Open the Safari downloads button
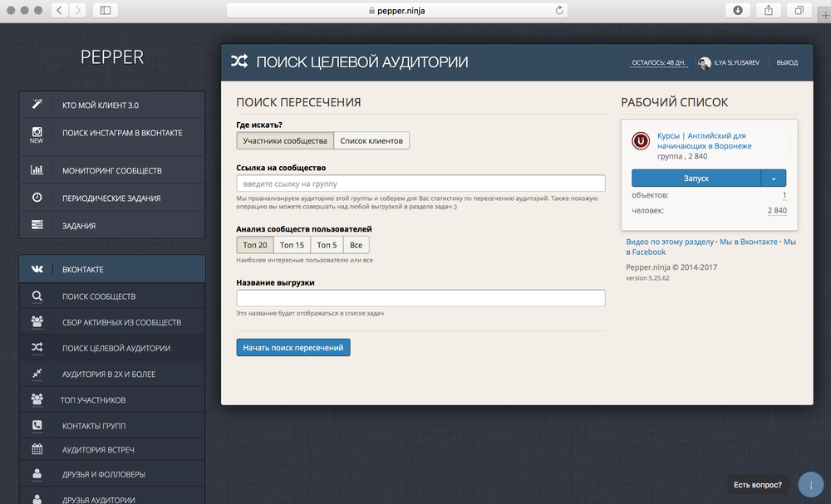 tap(738, 10)
